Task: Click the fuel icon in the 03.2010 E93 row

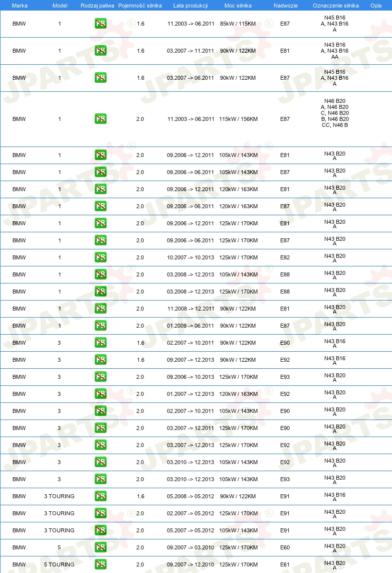Action: [x=100, y=479]
